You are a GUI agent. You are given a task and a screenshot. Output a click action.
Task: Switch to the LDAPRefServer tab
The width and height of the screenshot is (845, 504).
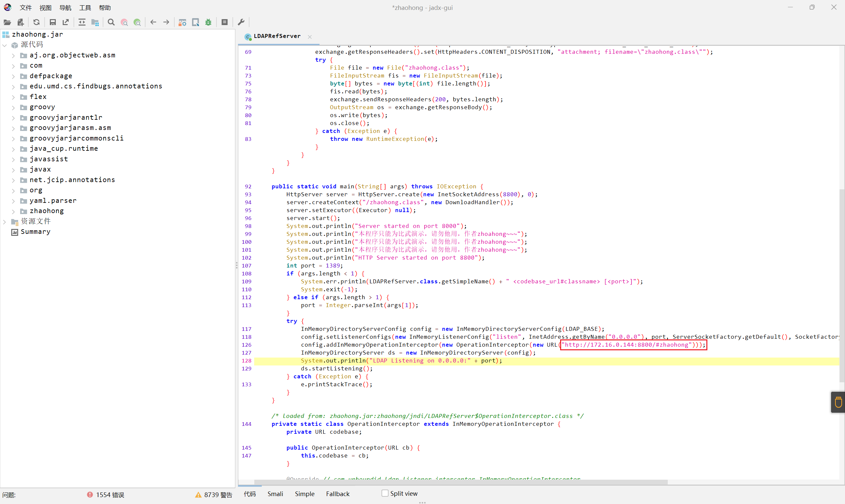point(277,36)
